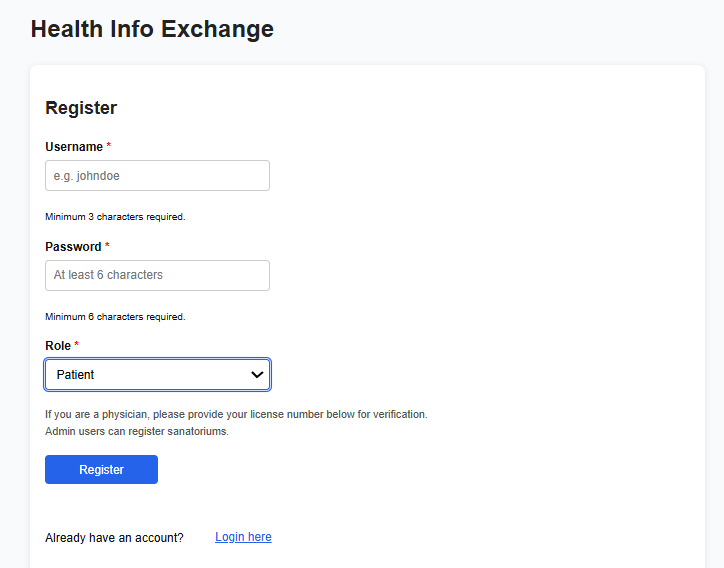Screen dimensions: 724x568
Task: Click the red asterisk beside Role
Action: click(77, 346)
